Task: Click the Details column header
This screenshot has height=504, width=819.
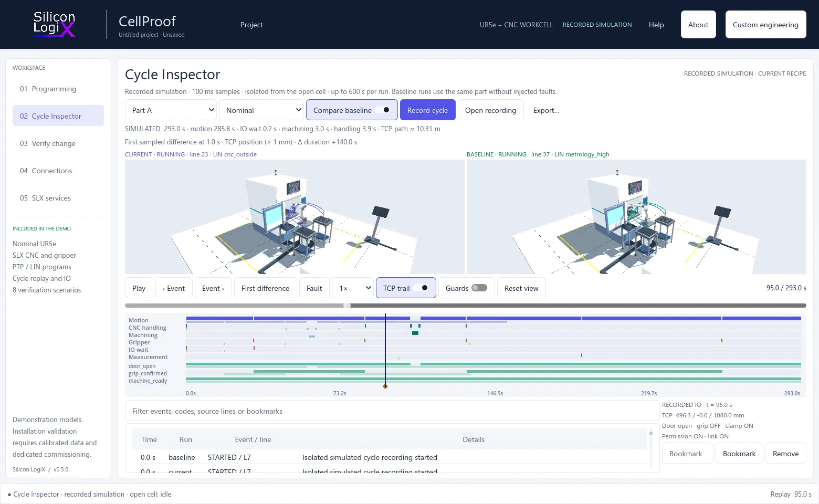Action: tap(474, 439)
